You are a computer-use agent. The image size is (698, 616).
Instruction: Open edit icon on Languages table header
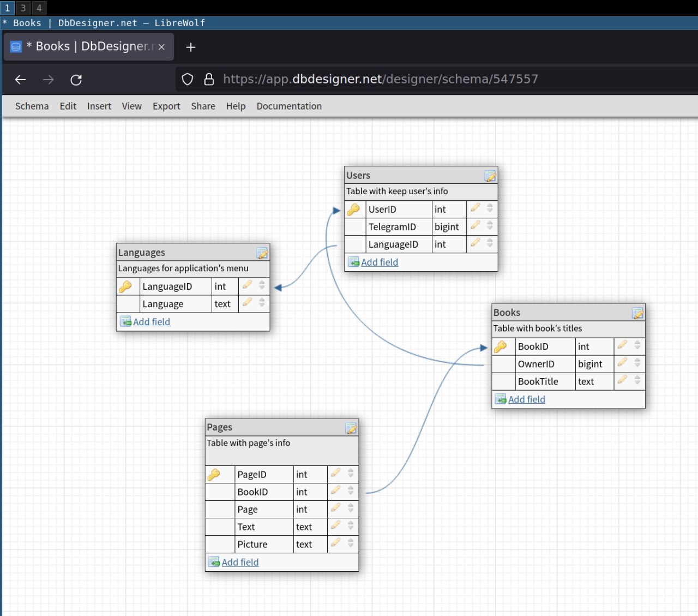click(262, 253)
